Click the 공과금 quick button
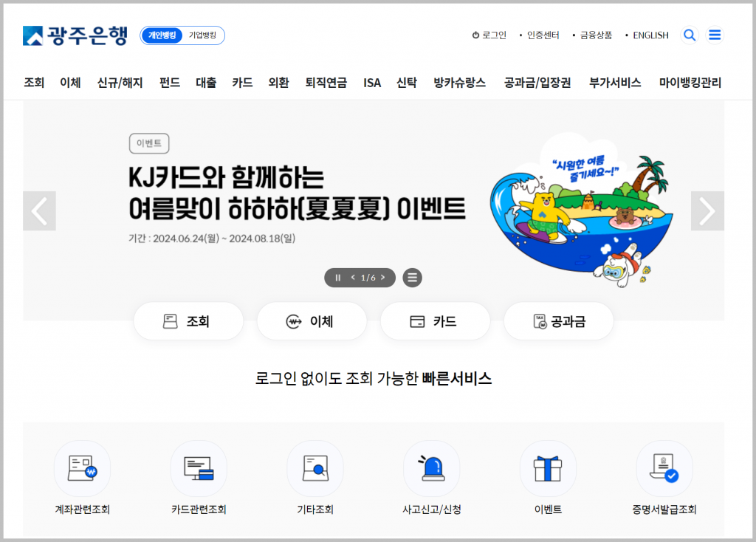 pyautogui.click(x=559, y=321)
